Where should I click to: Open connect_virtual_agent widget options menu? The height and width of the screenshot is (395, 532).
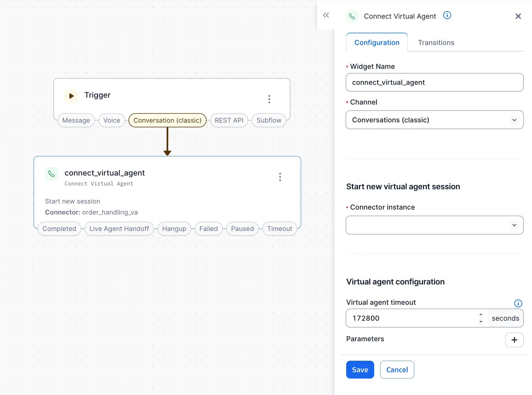click(x=280, y=177)
